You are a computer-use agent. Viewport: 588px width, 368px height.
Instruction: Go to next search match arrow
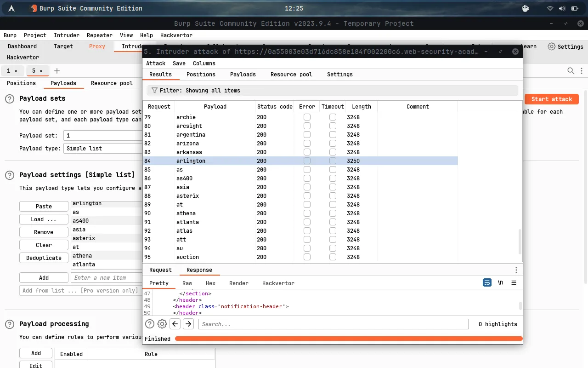click(188, 324)
